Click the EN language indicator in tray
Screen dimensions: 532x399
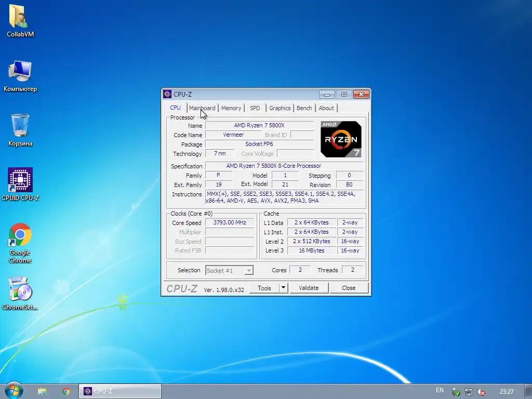pos(440,390)
